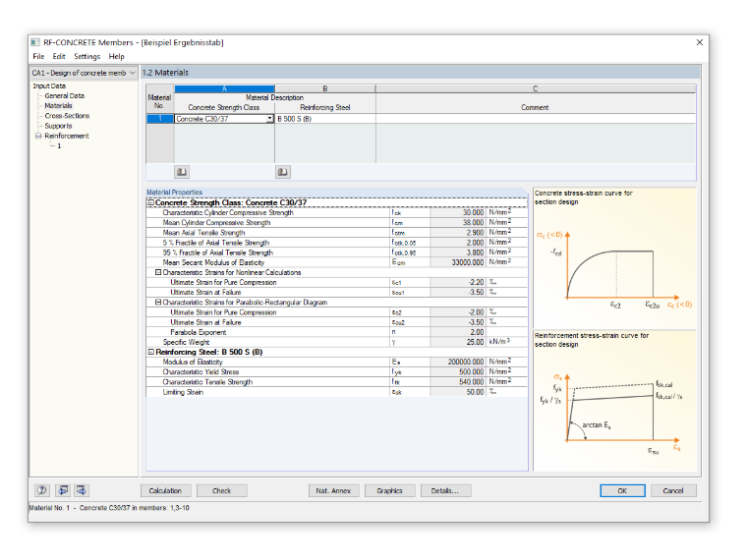Screen dimensions: 747x560
Task: Open concrete material library book icon
Action: coord(182,172)
